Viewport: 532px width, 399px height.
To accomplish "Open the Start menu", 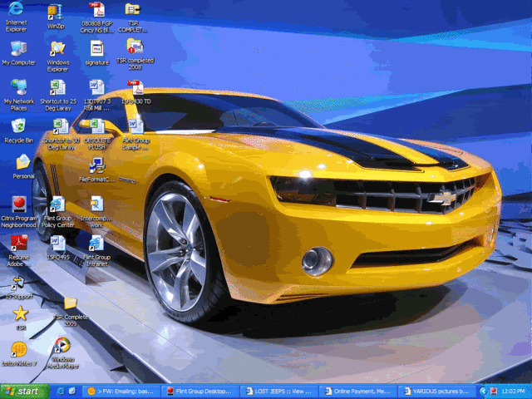I will click(25, 392).
